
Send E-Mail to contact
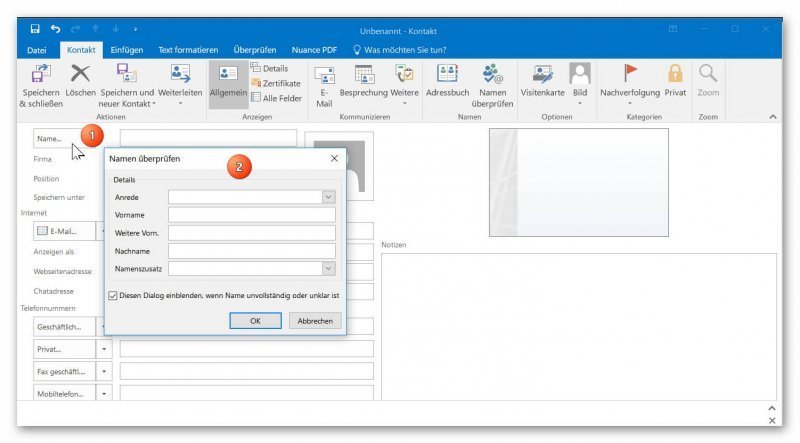(324, 86)
